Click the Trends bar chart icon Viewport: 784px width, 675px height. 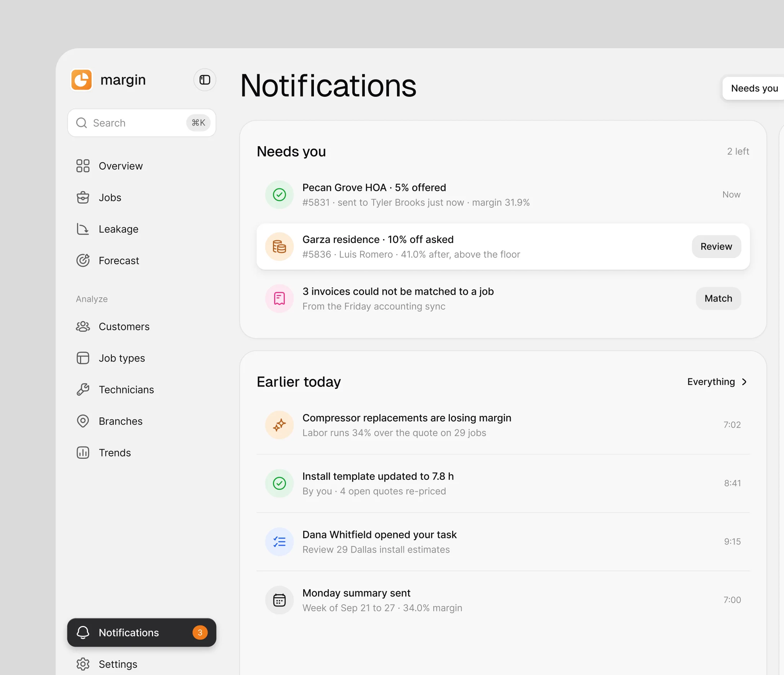[83, 453]
